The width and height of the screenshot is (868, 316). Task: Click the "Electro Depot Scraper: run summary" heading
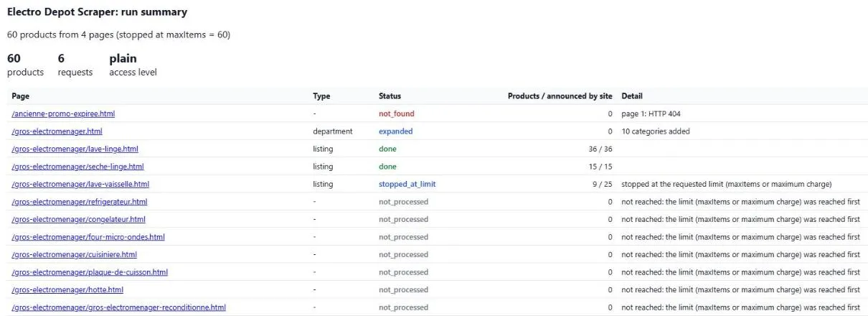click(97, 12)
